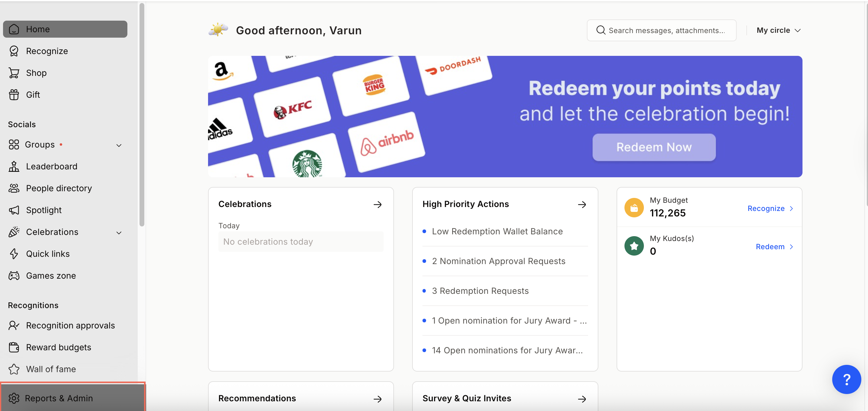
Task: Click the Celebrations party popper icon
Action: 14,232
